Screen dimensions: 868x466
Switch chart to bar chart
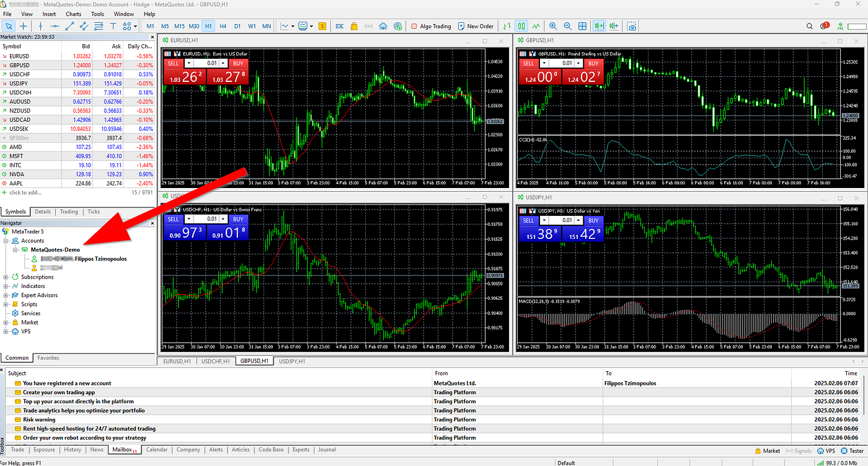pos(508,26)
